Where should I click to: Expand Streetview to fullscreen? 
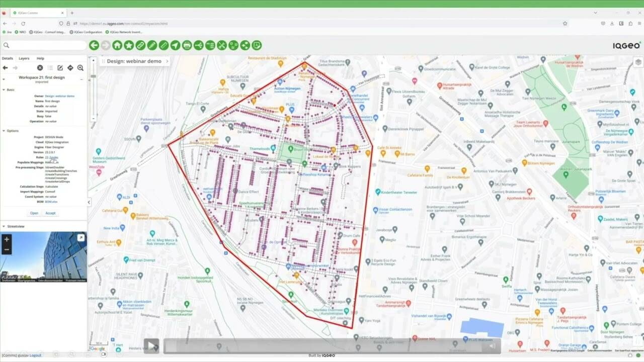[80, 238]
